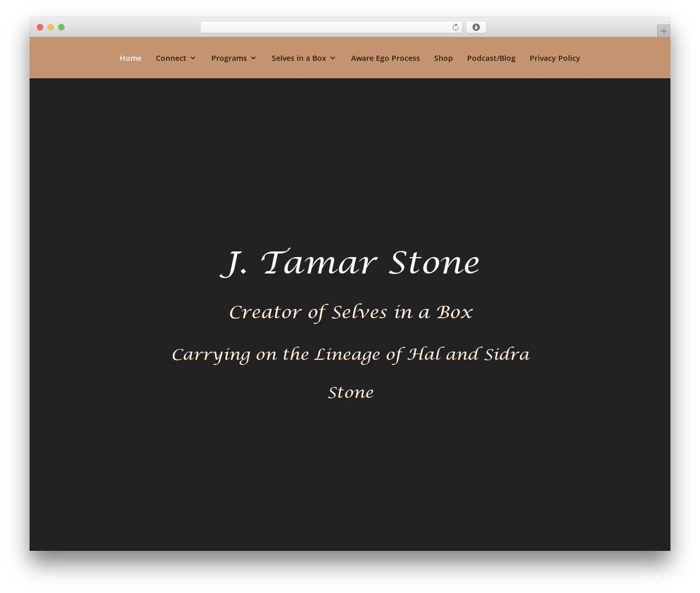Go to the Home menu item
Image resolution: width=700 pixels, height=593 pixels.
click(131, 58)
